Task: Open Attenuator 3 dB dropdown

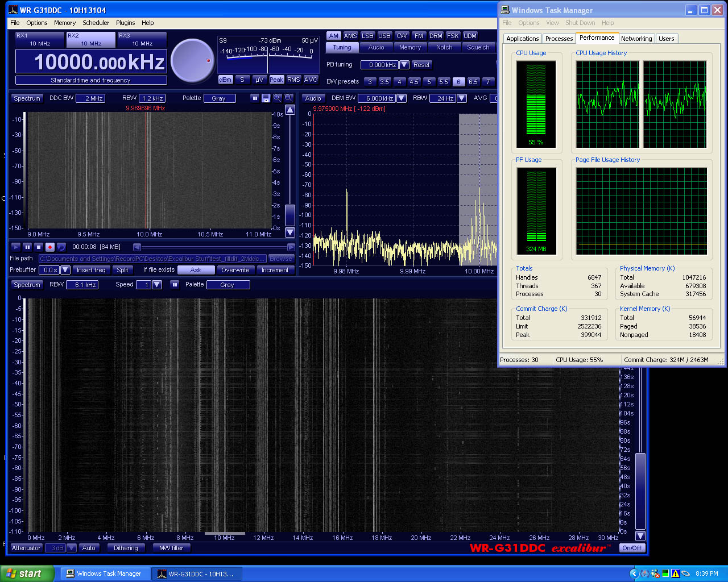Action: [71, 548]
